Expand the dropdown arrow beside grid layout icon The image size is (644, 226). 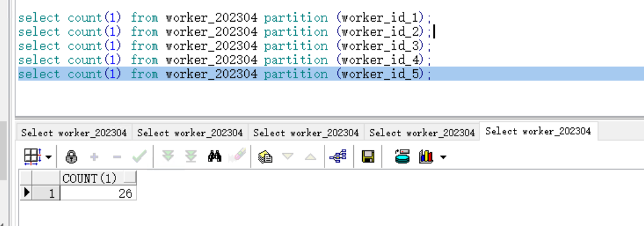coord(49,157)
